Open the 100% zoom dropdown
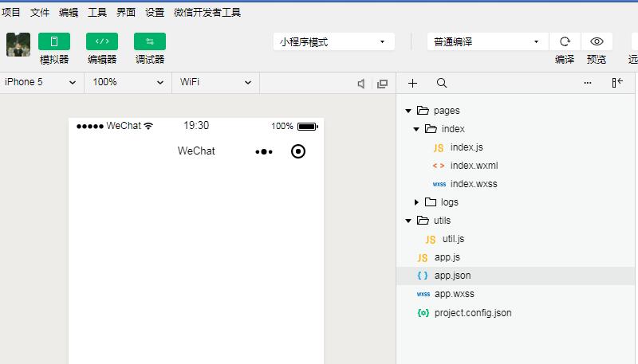This screenshot has width=638, height=364. (x=128, y=83)
